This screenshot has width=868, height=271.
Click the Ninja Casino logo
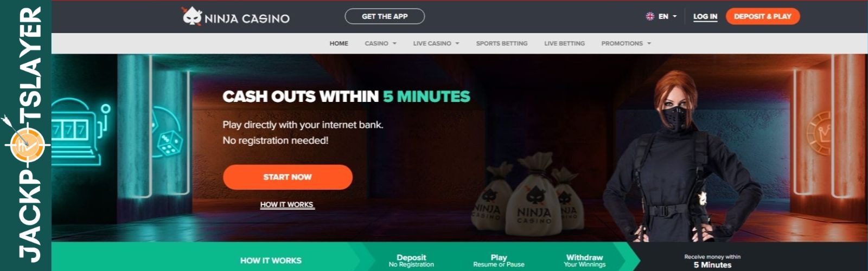click(235, 17)
